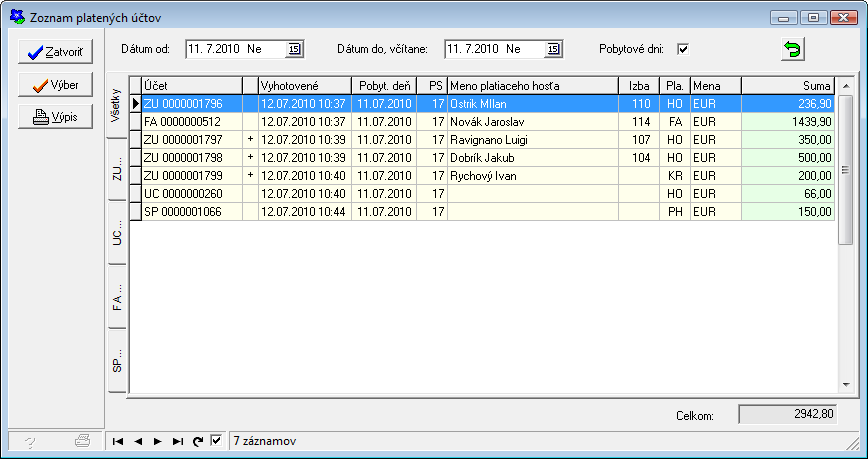Click the help question mark icon
868x459 pixels.
(29, 441)
